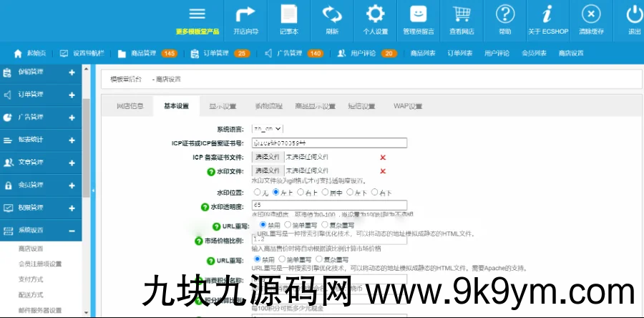Click the 水印透明度 input field
The width and height of the screenshot is (644, 318).
point(328,206)
